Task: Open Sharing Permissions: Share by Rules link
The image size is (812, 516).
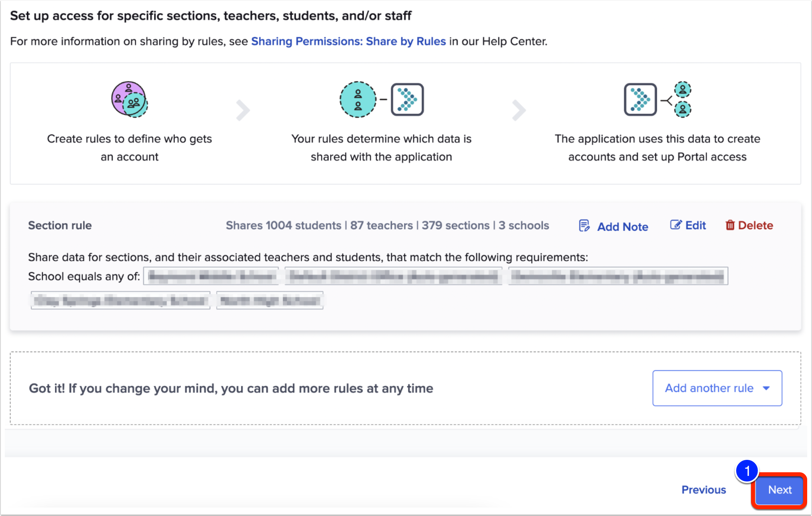Action: click(348, 41)
